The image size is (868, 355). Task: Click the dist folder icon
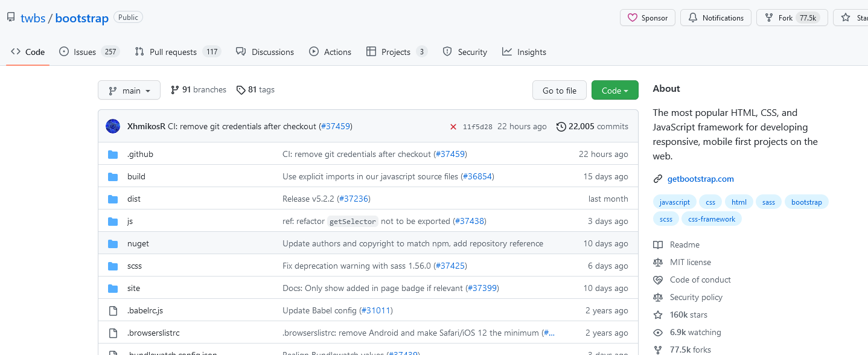pos(113,199)
